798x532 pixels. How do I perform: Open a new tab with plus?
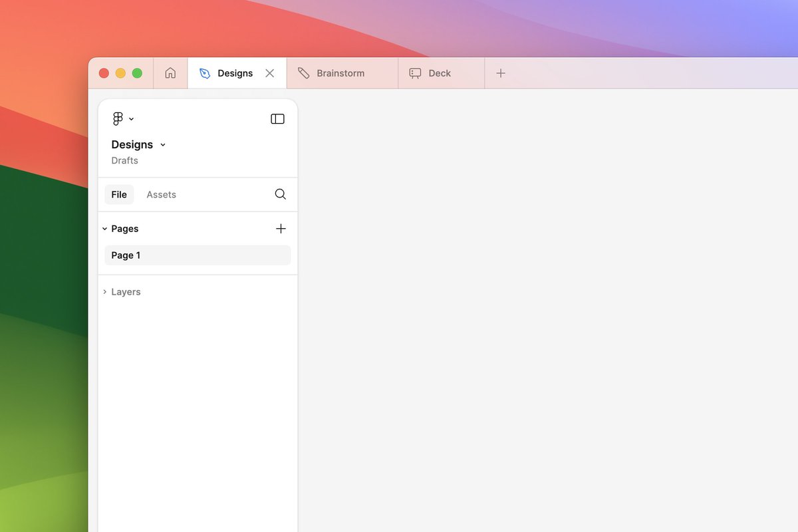501,73
